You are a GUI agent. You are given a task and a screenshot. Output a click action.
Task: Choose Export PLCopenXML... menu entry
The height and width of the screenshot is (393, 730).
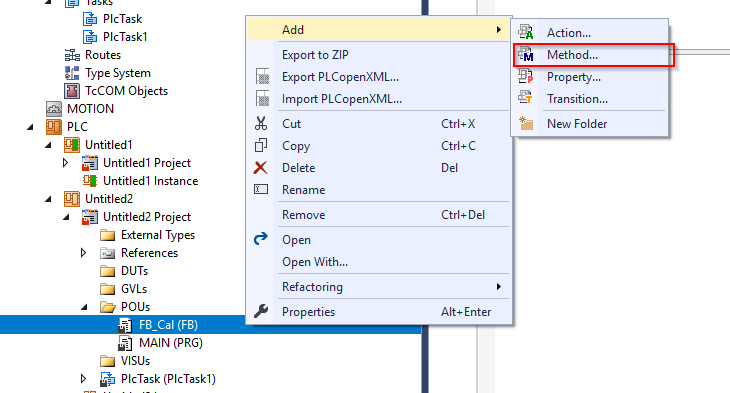[379, 77]
